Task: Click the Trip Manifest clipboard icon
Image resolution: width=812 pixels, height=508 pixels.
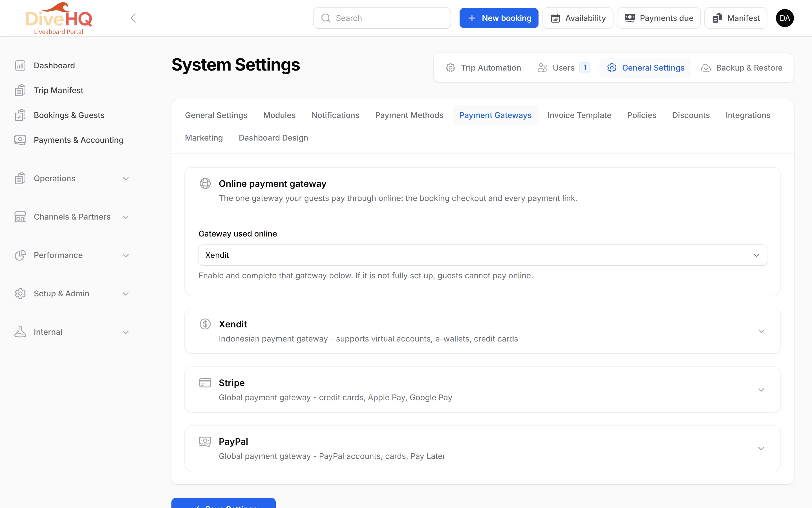Action: tap(20, 90)
